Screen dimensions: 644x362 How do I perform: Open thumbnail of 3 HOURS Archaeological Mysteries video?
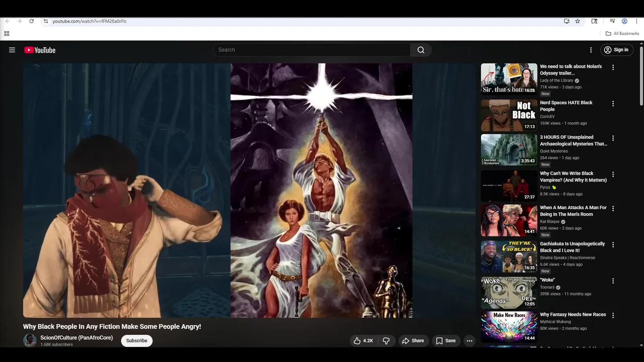tap(509, 150)
